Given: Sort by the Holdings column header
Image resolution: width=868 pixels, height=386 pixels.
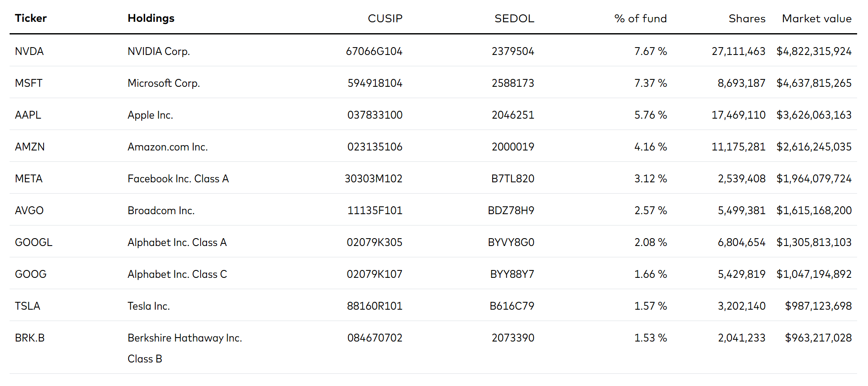Looking at the screenshot, I should [151, 18].
